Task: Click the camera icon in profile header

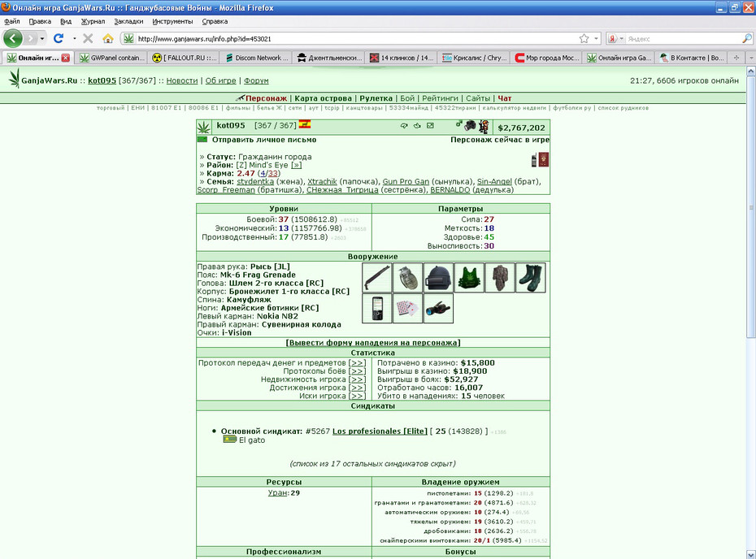Action: 470,126
